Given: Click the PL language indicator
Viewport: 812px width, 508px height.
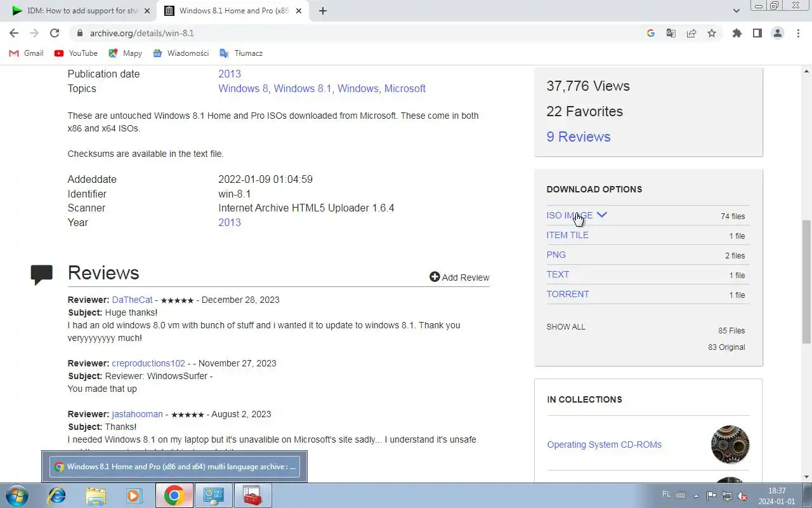Looking at the screenshot, I should pyautogui.click(x=666, y=494).
